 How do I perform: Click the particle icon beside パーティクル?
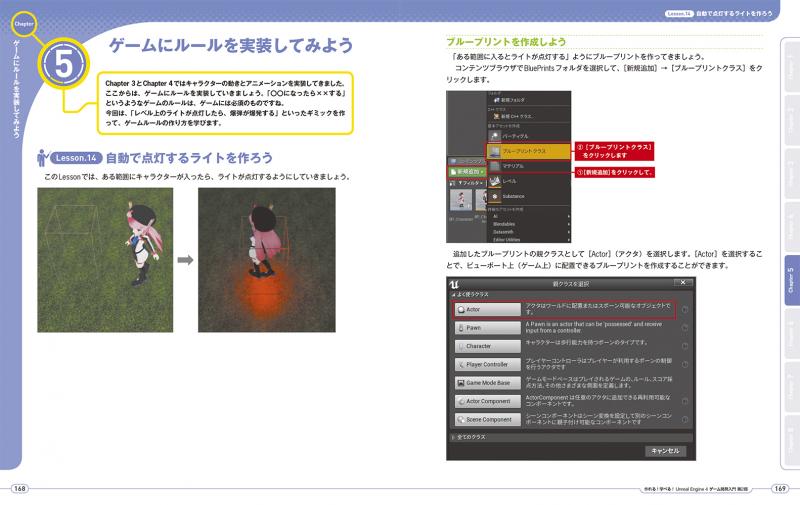point(494,136)
